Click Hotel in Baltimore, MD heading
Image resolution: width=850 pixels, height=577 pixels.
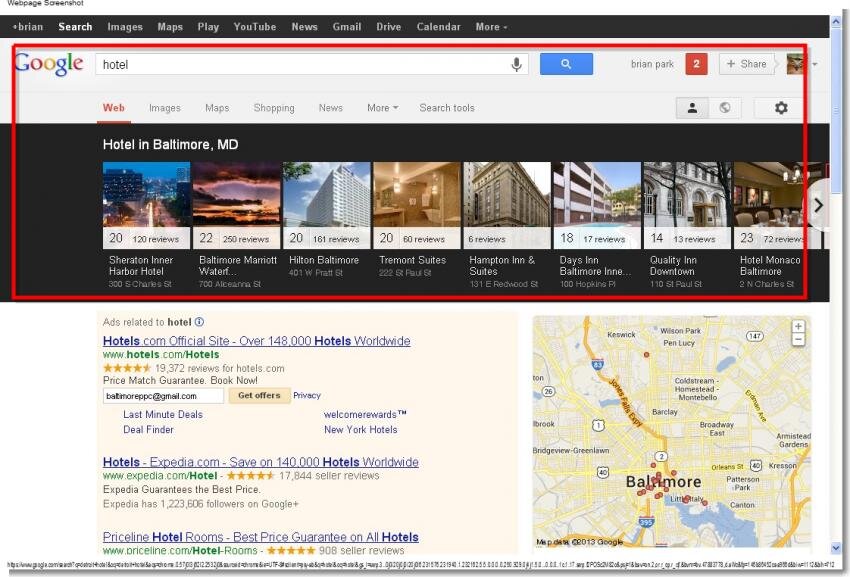[170, 145]
